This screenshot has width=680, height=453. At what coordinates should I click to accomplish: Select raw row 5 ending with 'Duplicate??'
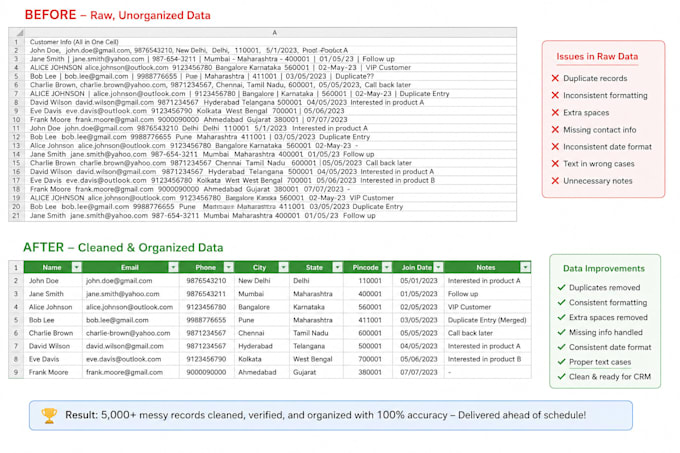(271, 76)
